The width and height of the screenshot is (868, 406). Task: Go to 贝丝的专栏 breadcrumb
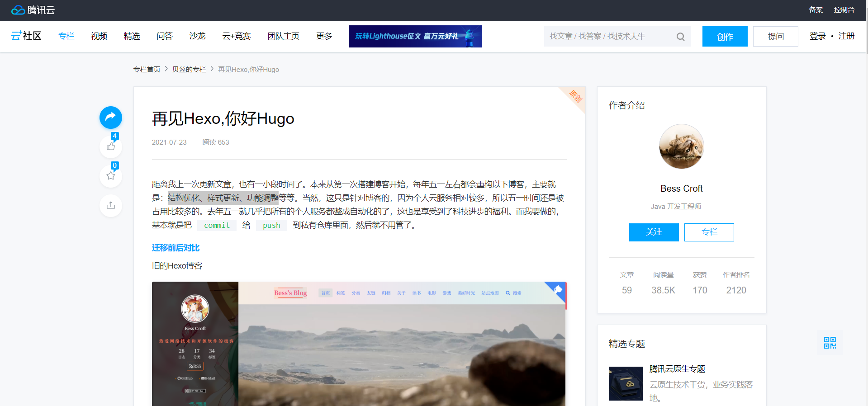pos(189,69)
